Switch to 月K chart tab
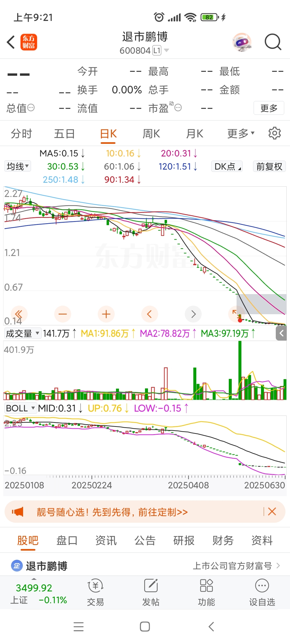 click(x=195, y=133)
